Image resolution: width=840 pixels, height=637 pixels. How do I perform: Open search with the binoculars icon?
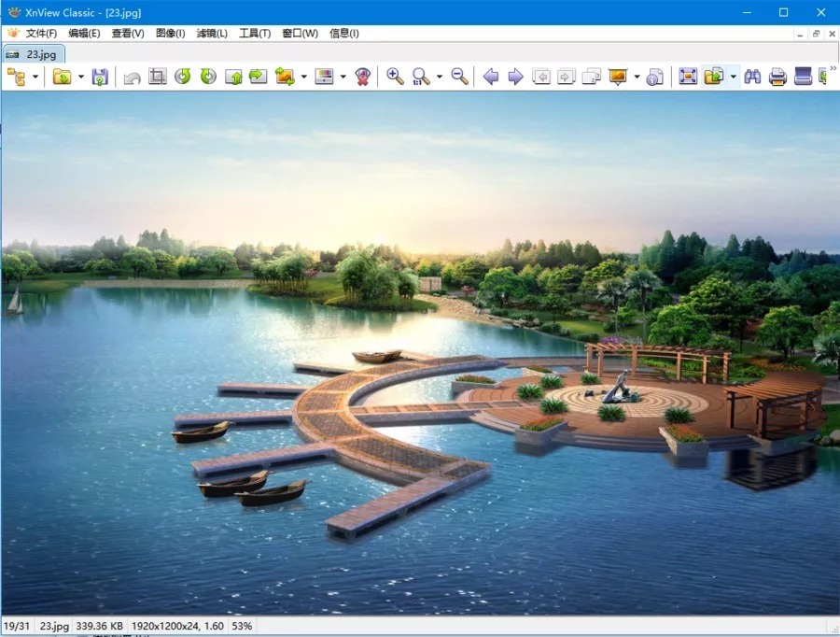752,77
